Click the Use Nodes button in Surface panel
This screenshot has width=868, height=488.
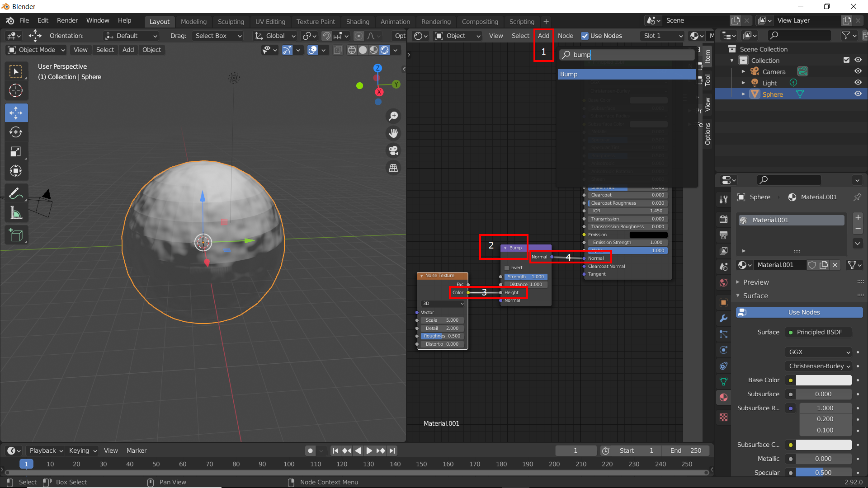pyautogui.click(x=799, y=312)
